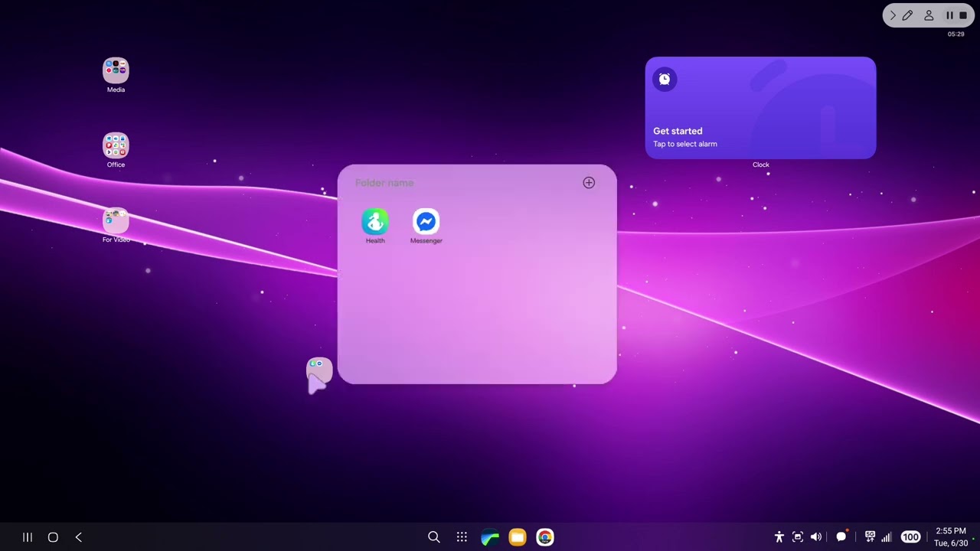Collapse the recorder toolbar with the chevron
The image size is (980, 551).
(893, 15)
